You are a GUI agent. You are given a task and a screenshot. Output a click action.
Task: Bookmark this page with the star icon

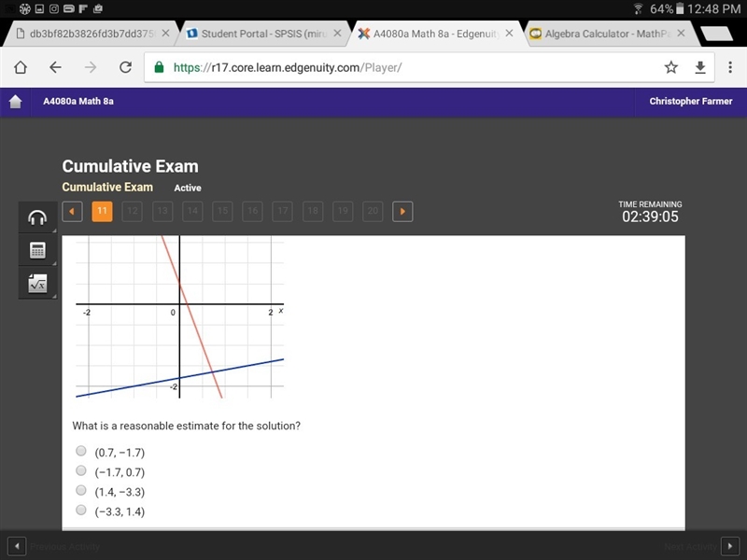pos(670,67)
